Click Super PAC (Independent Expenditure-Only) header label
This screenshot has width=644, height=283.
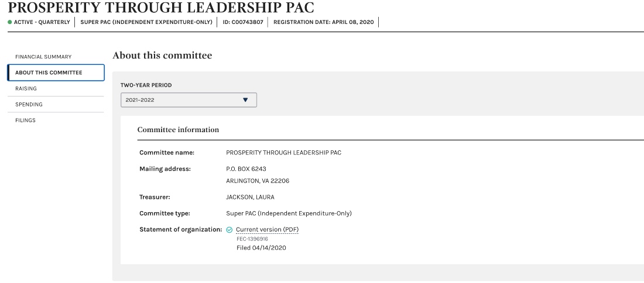146,22
